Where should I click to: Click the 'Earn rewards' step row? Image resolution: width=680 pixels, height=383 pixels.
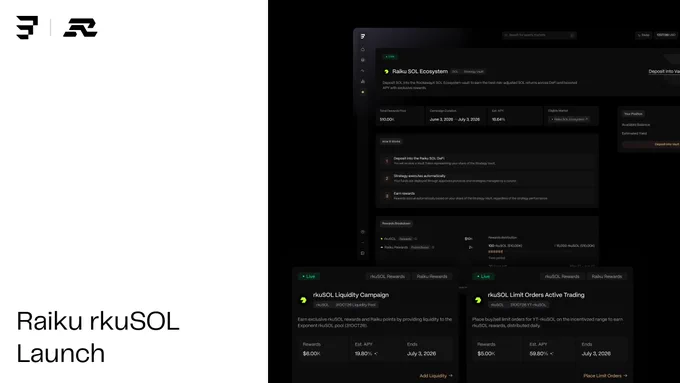pyautogui.click(x=487, y=196)
